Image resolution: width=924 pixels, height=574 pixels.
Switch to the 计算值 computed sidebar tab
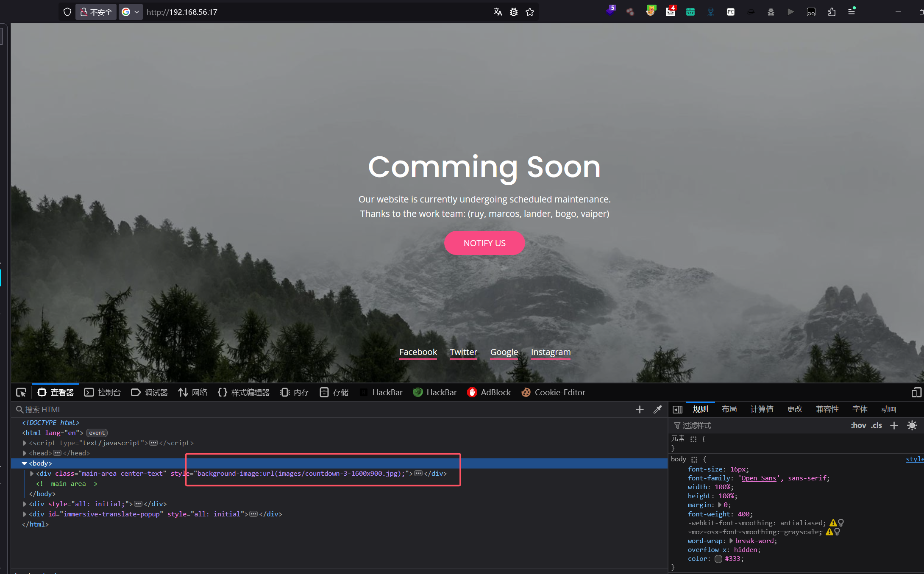click(762, 409)
